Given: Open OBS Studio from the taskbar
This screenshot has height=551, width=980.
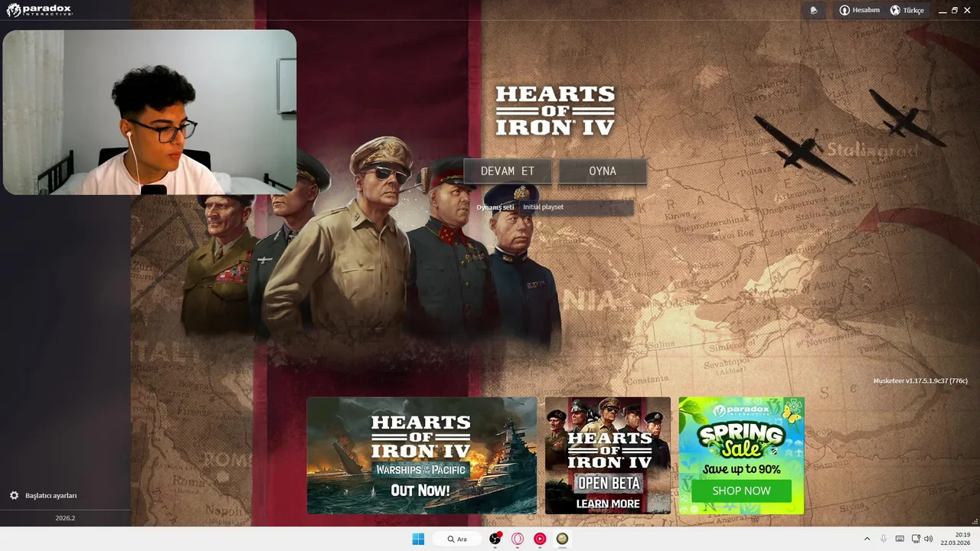Looking at the screenshot, I should [x=495, y=540].
